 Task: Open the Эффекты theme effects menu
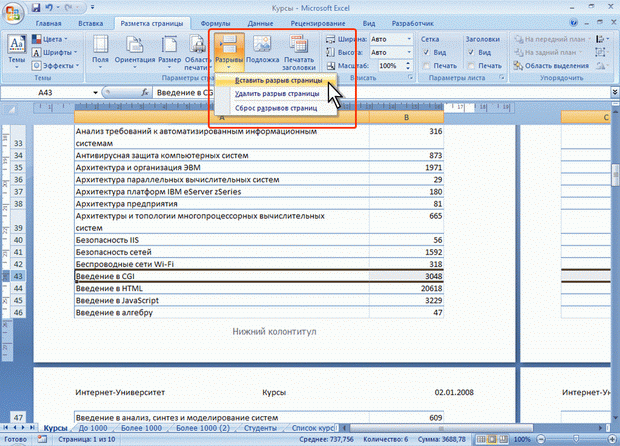point(56,65)
